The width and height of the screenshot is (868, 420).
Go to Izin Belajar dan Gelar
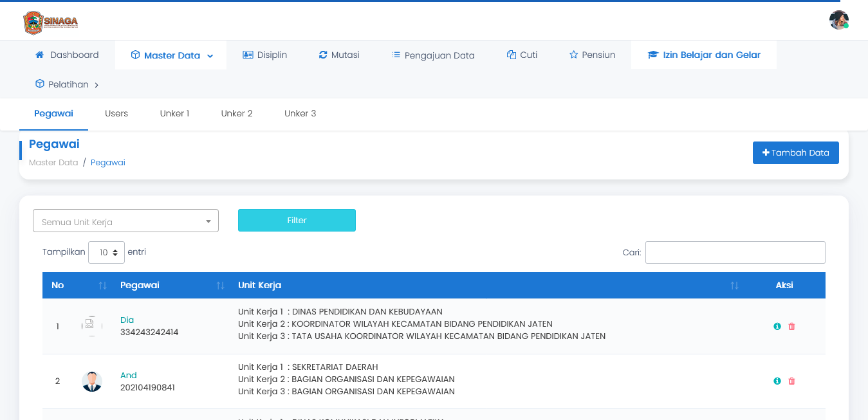click(x=704, y=55)
